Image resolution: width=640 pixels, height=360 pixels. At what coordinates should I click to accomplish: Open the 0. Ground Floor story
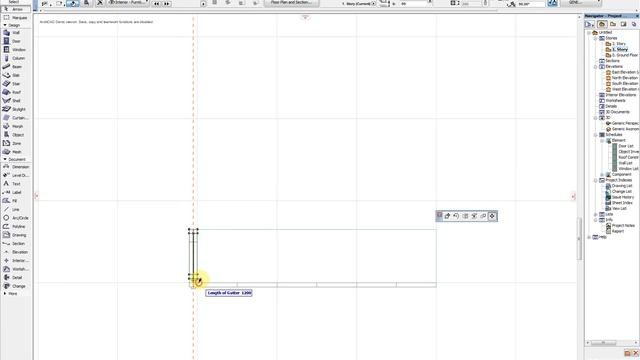pos(622,55)
